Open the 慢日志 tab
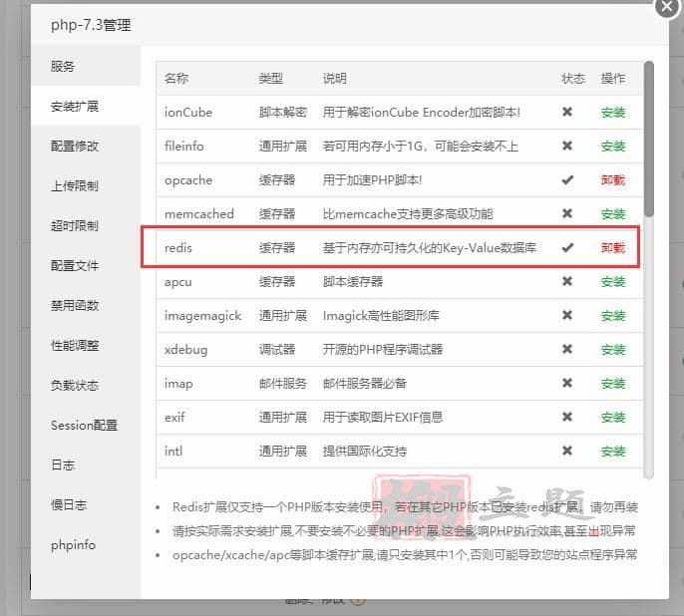The width and height of the screenshot is (684, 616). click(86, 504)
